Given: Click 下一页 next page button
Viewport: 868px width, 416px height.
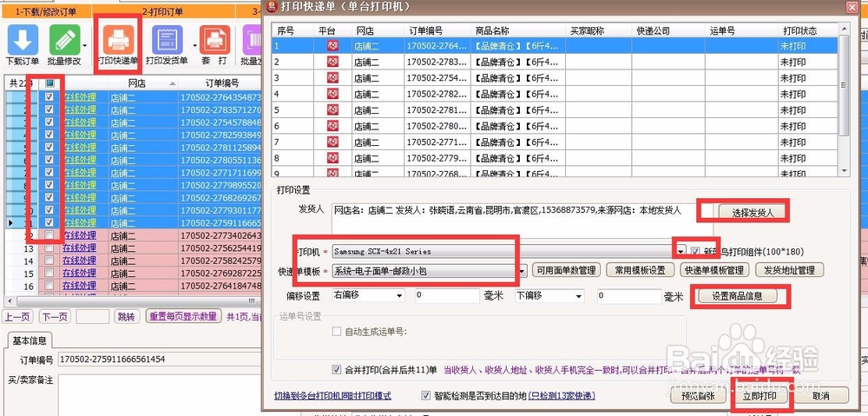Looking at the screenshot, I should (55, 317).
